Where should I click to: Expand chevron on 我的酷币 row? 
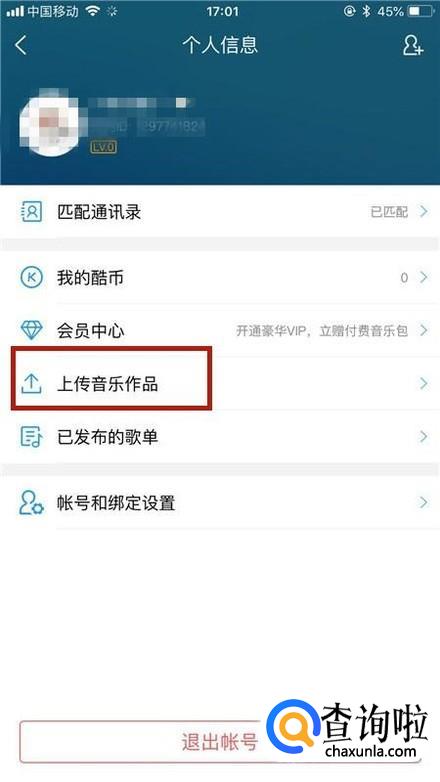(x=424, y=277)
